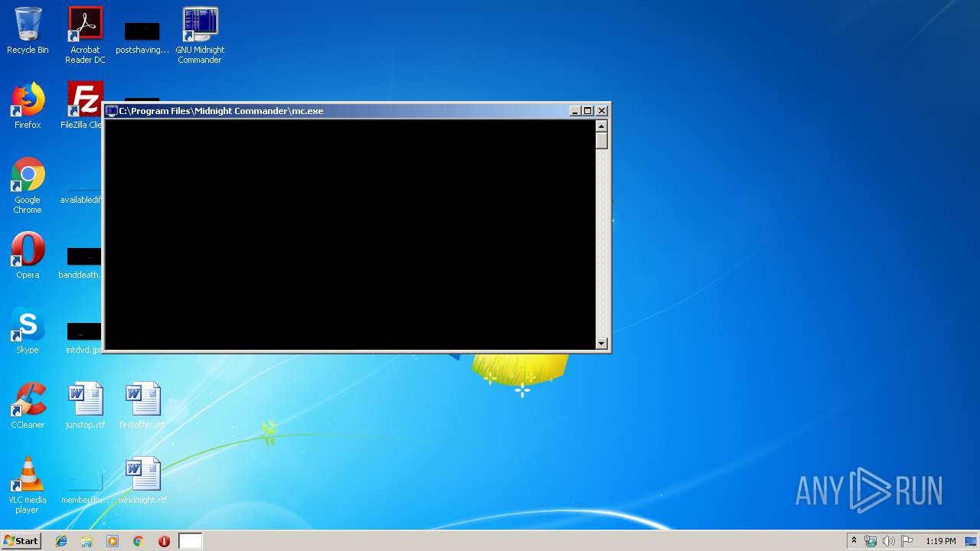
Task: Click the console scrollbar up arrow
Action: [602, 126]
